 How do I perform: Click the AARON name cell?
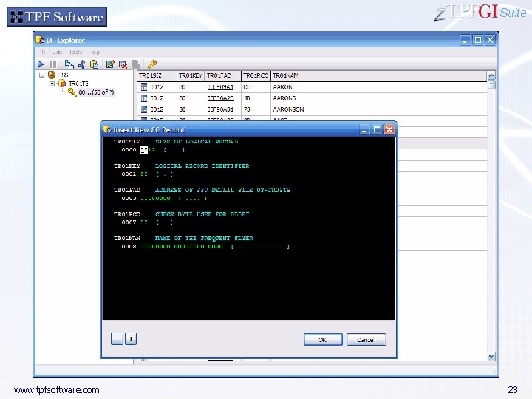pyautogui.click(x=282, y=87)
